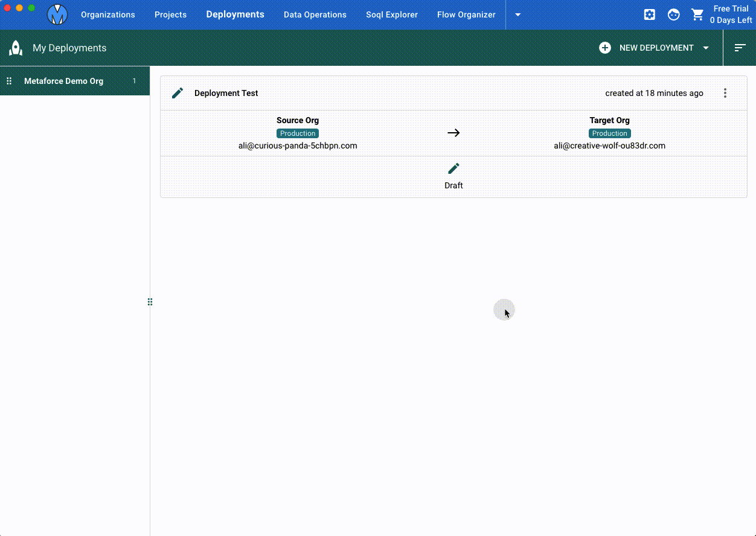Go to the Projects tab
The image size is (756, 536).
(170, 14)
